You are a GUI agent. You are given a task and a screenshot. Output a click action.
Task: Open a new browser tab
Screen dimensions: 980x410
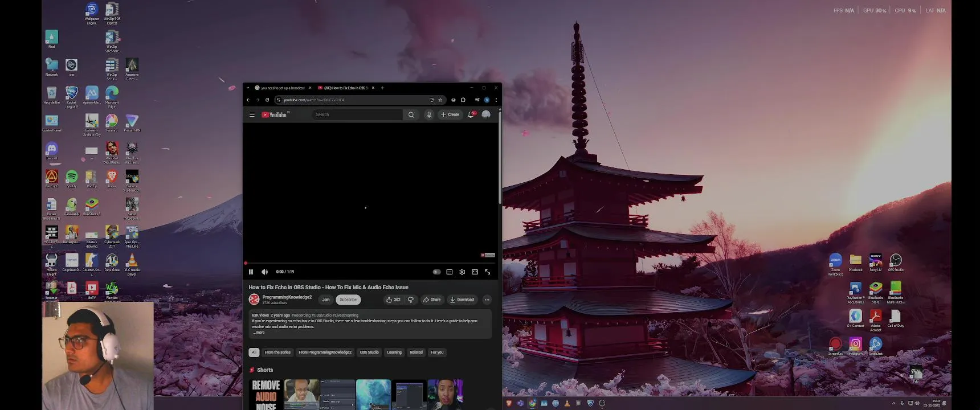tap(382, 88)
